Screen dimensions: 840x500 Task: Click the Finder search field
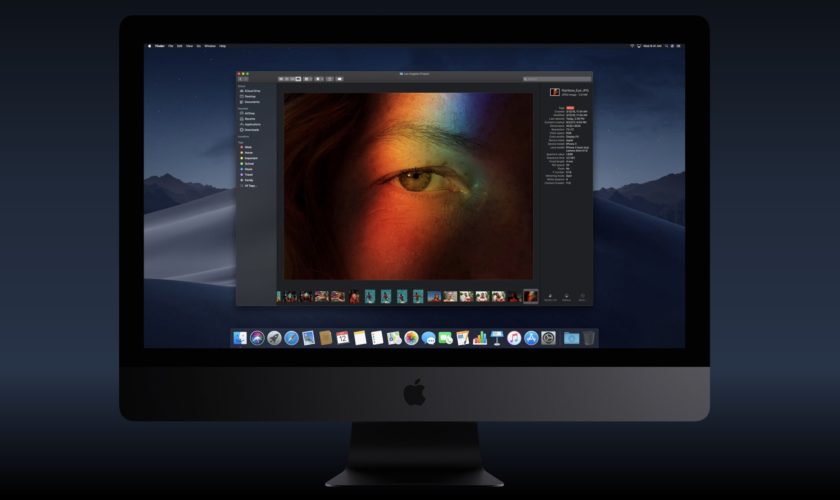[x=557, y=79]
